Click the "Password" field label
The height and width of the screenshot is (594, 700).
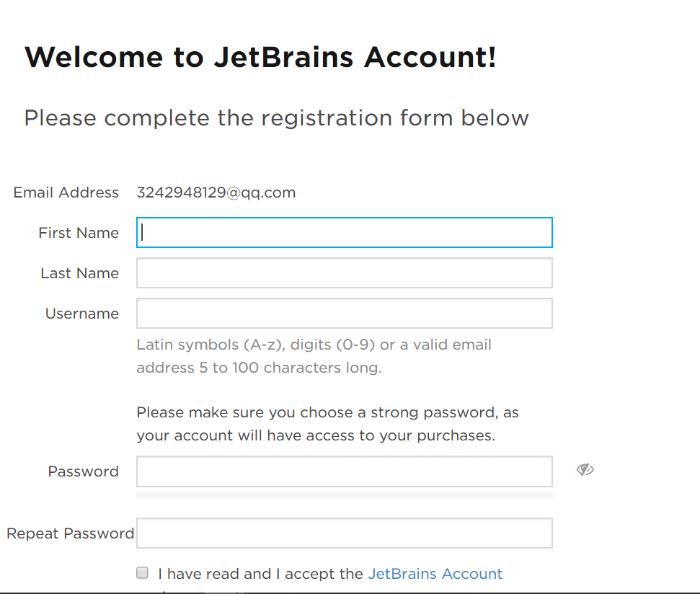pos(84,471)
